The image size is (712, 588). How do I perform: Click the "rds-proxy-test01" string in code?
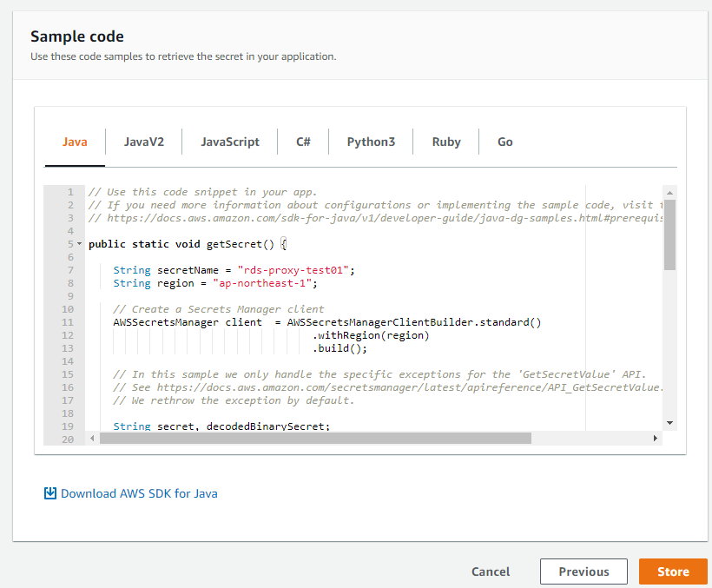tap(293, 270)
